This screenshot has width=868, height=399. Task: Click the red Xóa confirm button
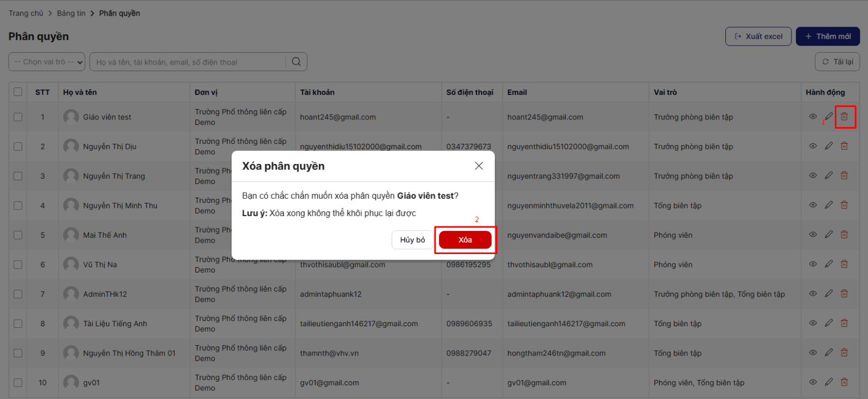(x=465, y=240)
